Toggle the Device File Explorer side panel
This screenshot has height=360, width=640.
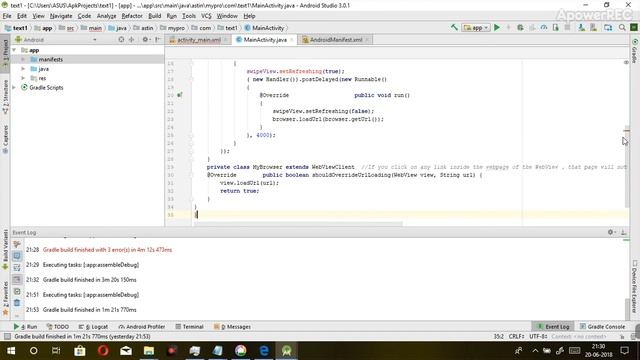click(635, 286)
